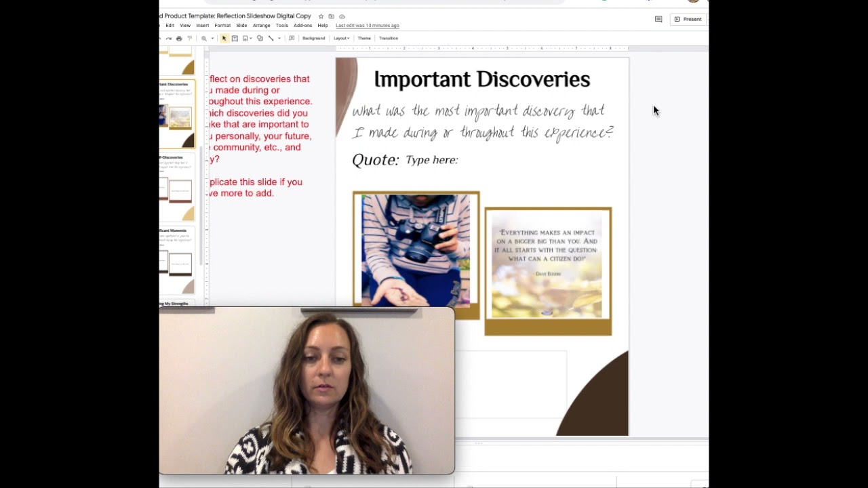Image resolution: width=868 pixels, height=488 pixels.
Task: Click the add comment icon
Action: pos(292,39)
